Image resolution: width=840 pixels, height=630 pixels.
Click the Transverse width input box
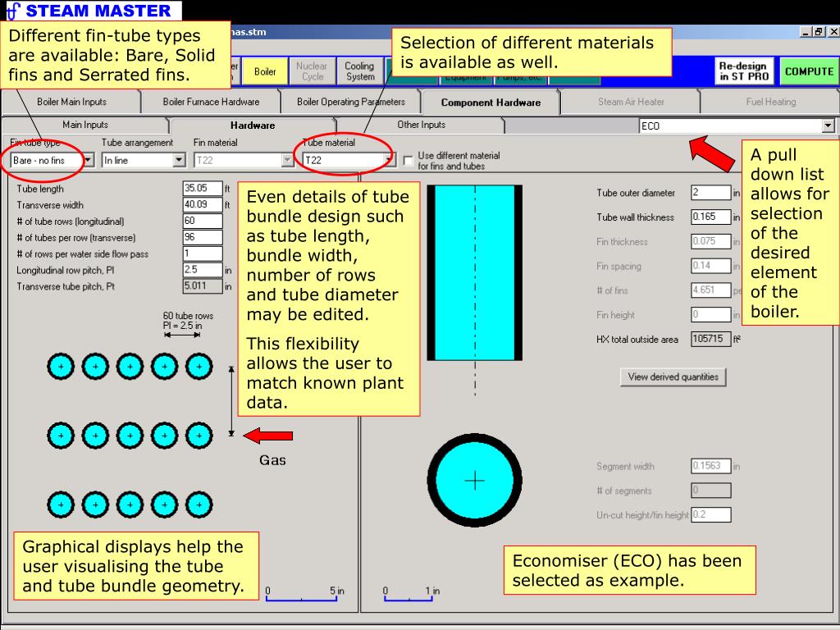coord(203,204)
